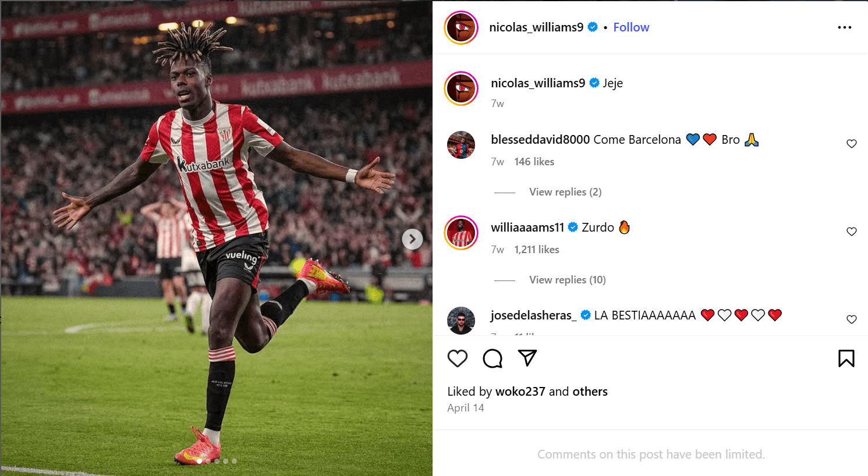Show the 1,211 likes list
This screenshot has width=868, height=476.
click(536, 250)
